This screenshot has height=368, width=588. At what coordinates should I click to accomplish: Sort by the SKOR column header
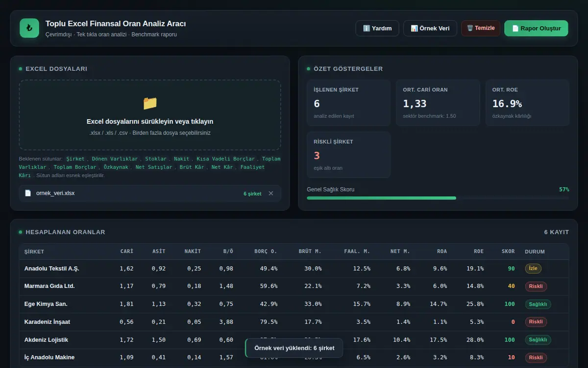(508, 252)
